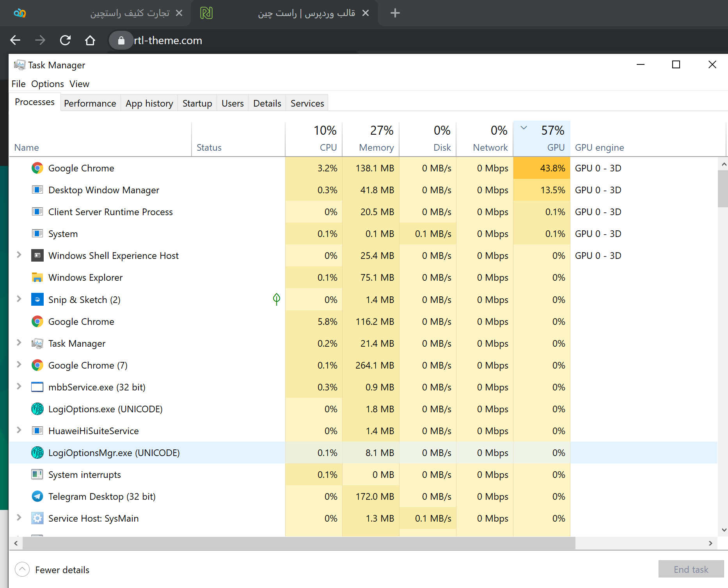The height and width of the screenshot is (588, 728).
Task: Open a new browser tab
Action: (x=395, y=13)
